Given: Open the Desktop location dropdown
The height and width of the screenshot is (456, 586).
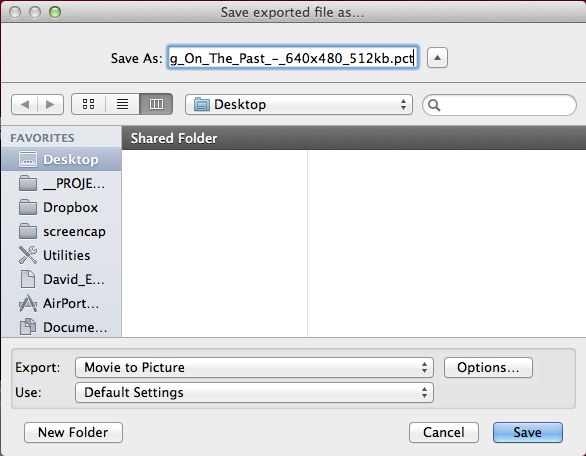Looking at the screenshot, I should 299,104.
